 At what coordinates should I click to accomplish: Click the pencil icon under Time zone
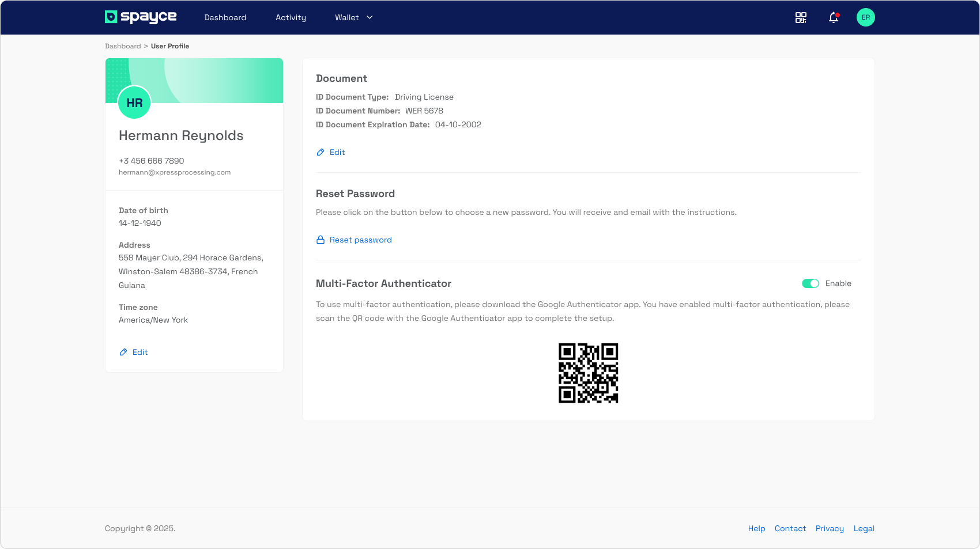tap(123, 352)
